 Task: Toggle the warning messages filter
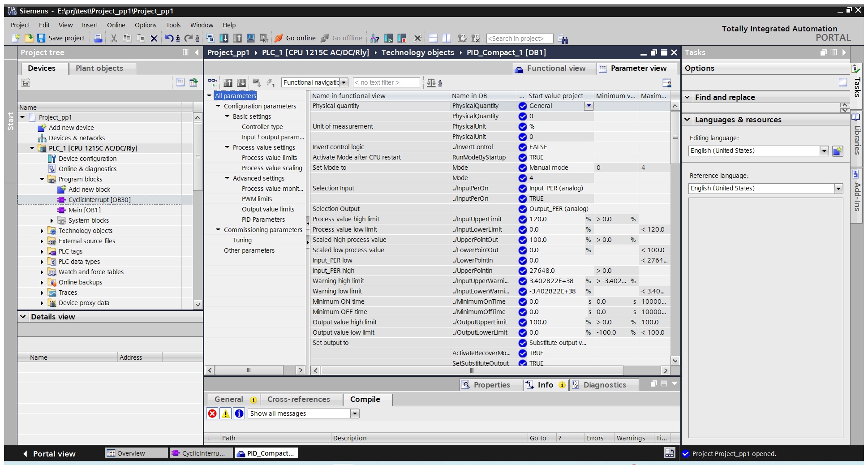(226, 413)
